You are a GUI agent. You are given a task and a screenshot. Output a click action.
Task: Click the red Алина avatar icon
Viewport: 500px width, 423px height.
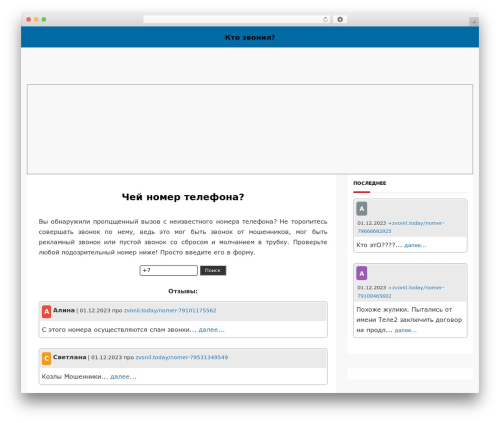(x=46, y=311)
